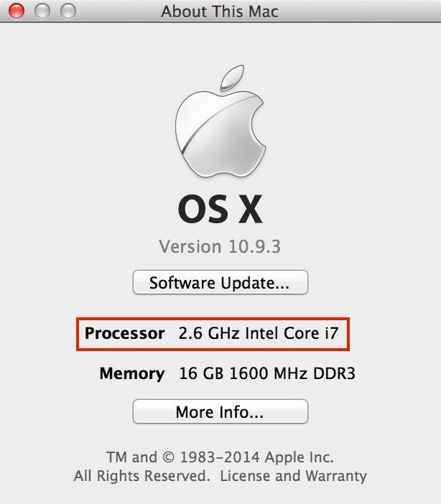Image resolution: width=441 pixels, height=504 pixels.
Task: Minimize window with the yellow button
Action: click(x=42, y=11)
